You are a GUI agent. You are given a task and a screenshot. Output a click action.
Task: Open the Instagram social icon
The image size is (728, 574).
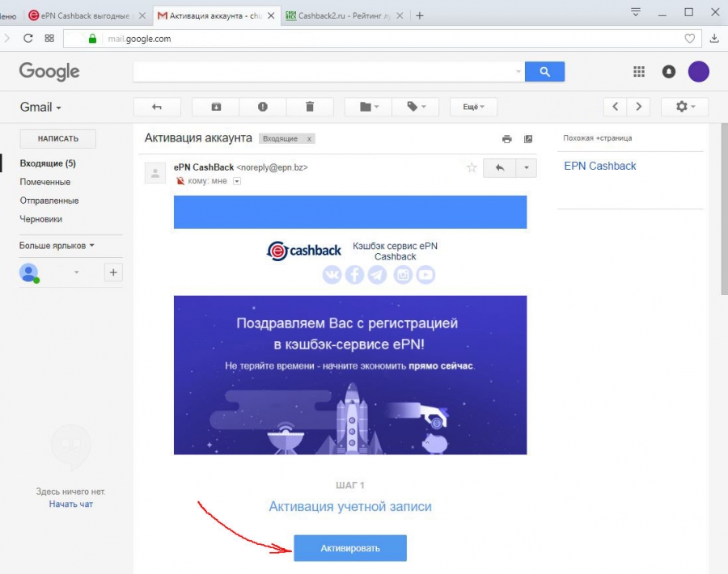pos(403,275)
